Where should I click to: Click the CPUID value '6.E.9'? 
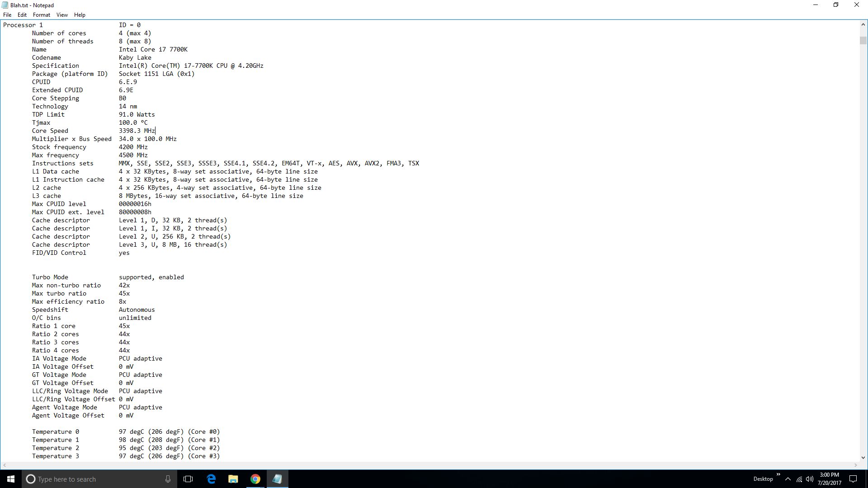click(x=128, y=82)
